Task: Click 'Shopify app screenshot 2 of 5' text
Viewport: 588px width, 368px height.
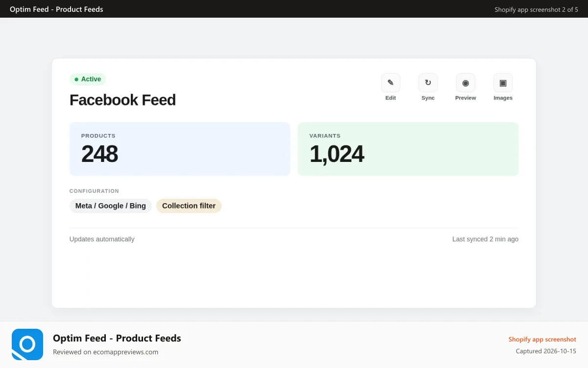Action: pyautogui.click(x=536, y=9)
